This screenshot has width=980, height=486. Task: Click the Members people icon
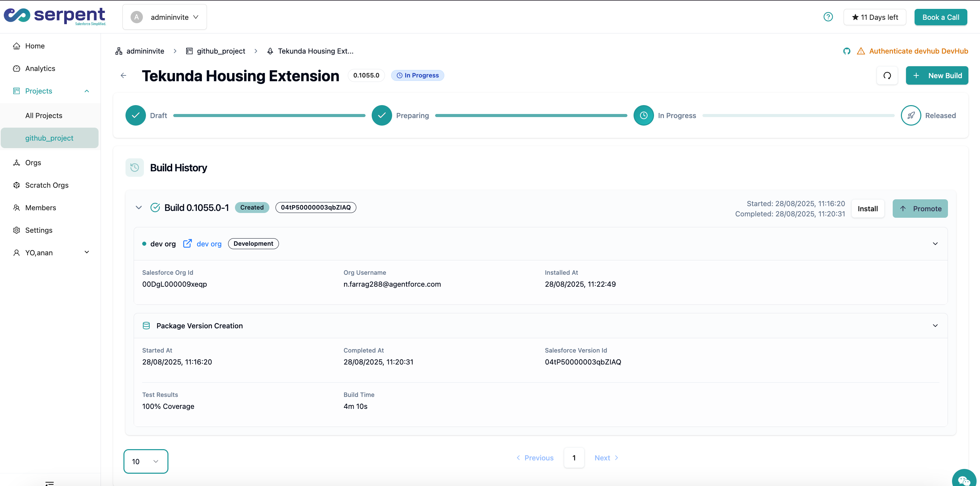click(x=16, y=208)
